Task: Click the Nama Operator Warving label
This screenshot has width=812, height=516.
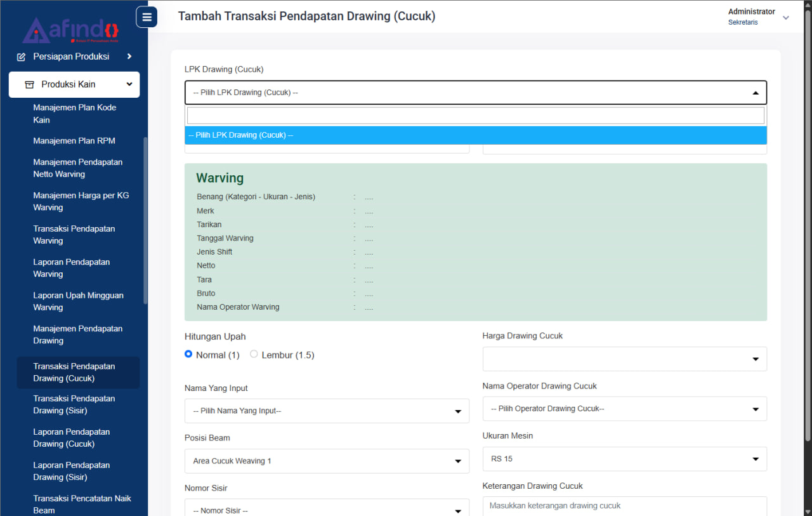Action: (238, 307)
